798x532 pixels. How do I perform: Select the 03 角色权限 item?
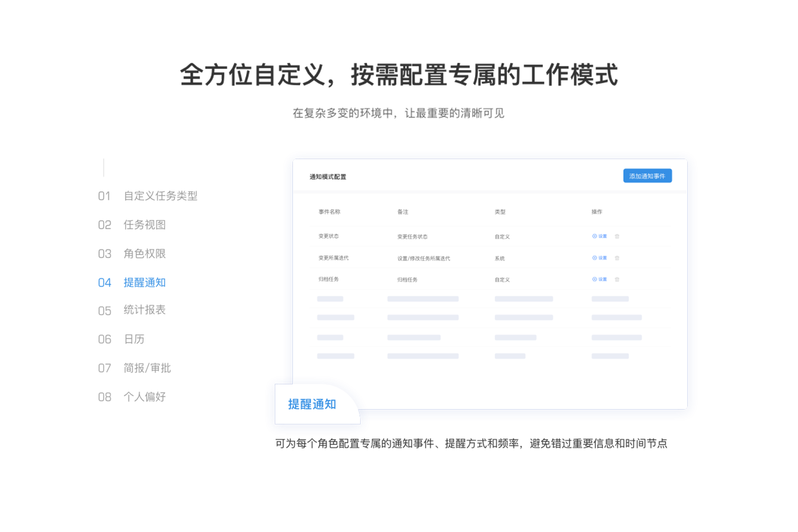point(132,253)
